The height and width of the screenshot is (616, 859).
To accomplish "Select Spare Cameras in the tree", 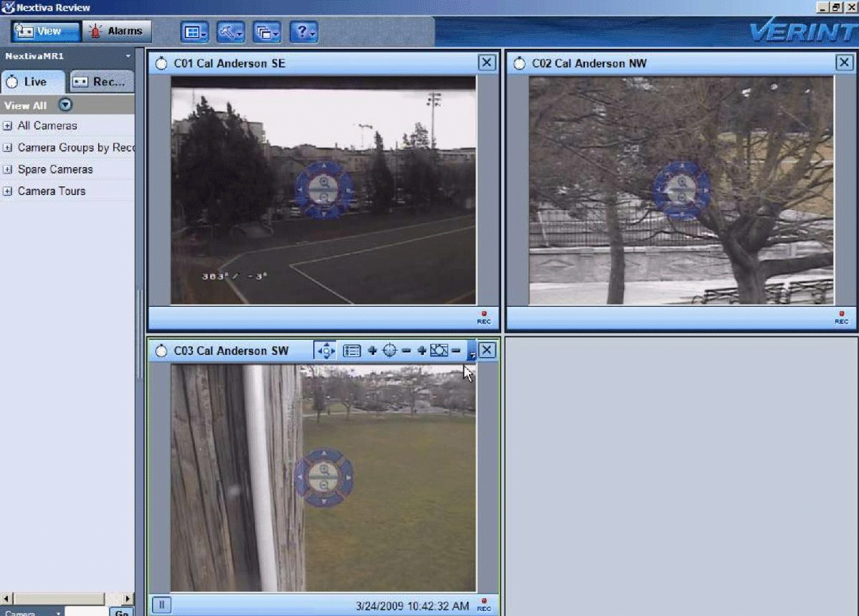I will pyautogui.click(x=55, y=170).
